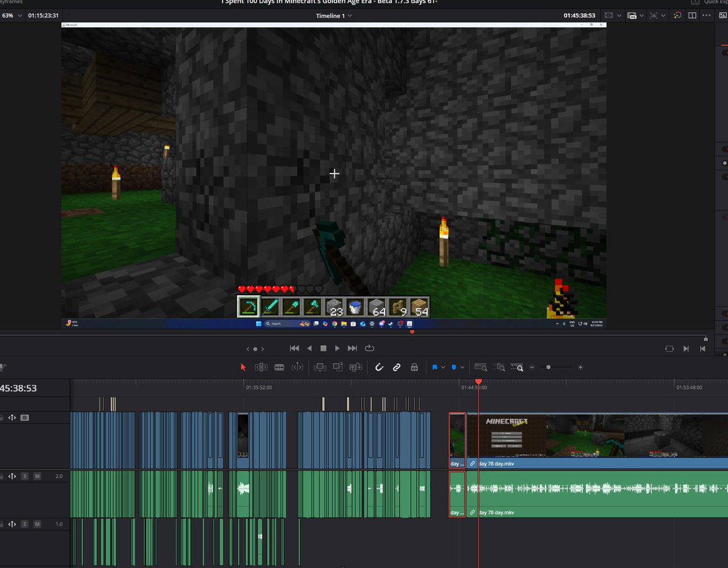Screen dimensions: 728x568
Task: Click the Insert Clip toolbar icon
Action: (320, 367)
